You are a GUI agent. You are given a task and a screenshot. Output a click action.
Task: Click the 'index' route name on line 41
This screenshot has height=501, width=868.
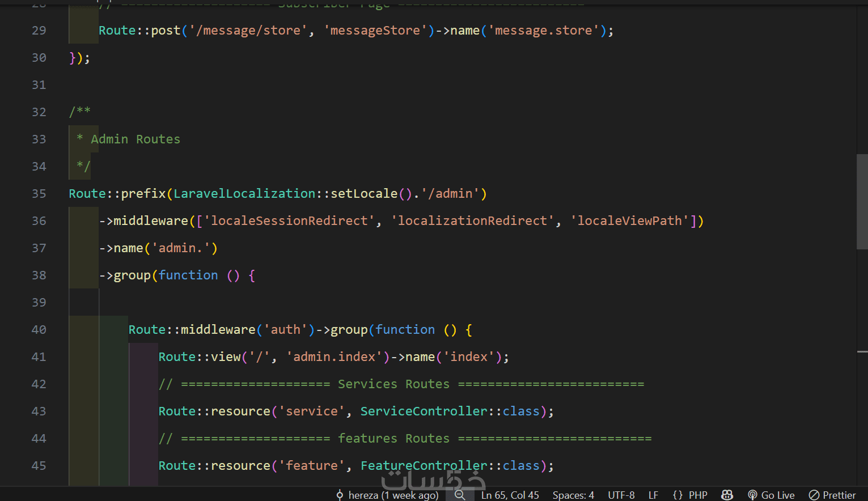(469, 357)
